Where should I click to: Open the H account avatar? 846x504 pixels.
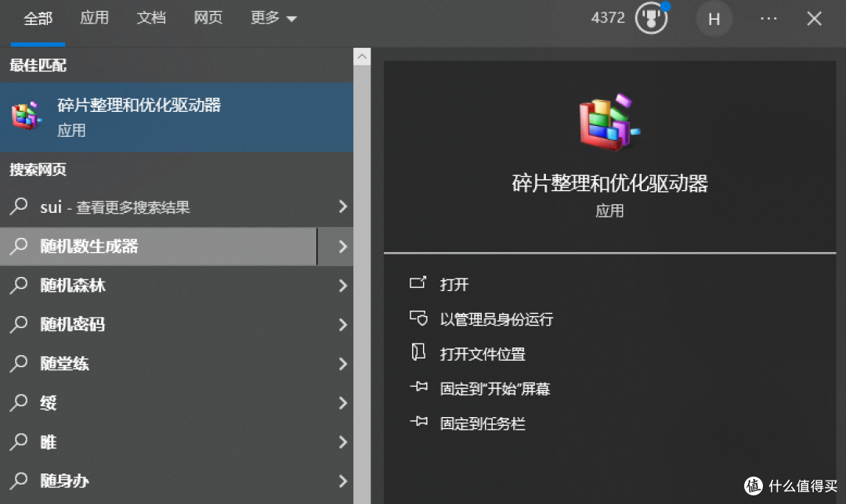[x=714, y=19]
